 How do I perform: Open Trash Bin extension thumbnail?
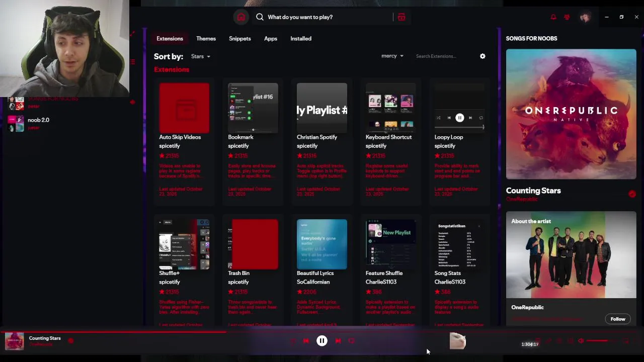tap(253, 244)
